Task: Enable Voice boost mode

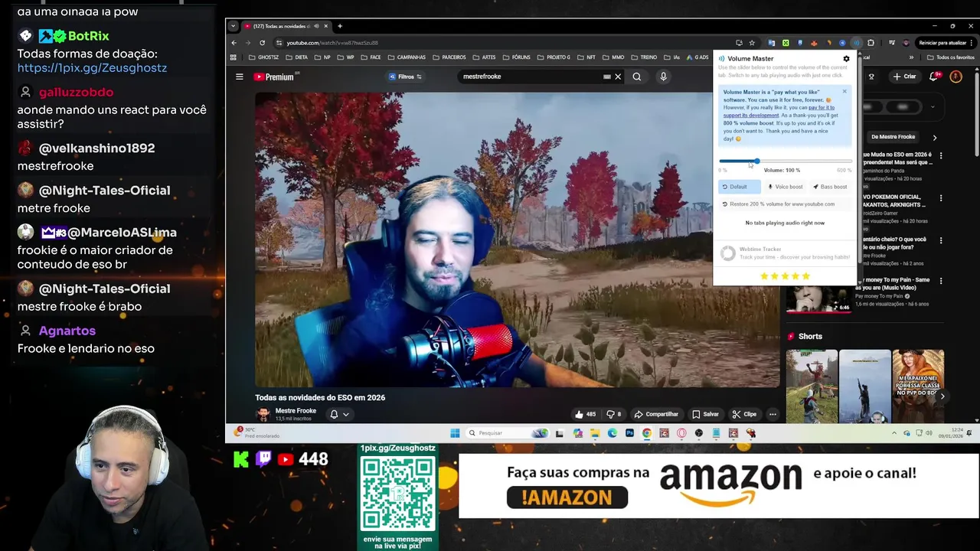Action: click(x=786, y=187)
